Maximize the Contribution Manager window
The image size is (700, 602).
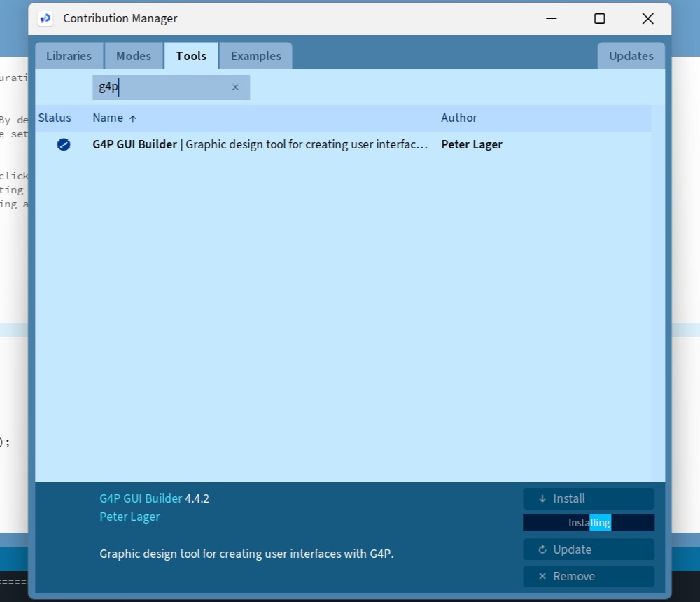pyautogui.click(x=600, y=19)
